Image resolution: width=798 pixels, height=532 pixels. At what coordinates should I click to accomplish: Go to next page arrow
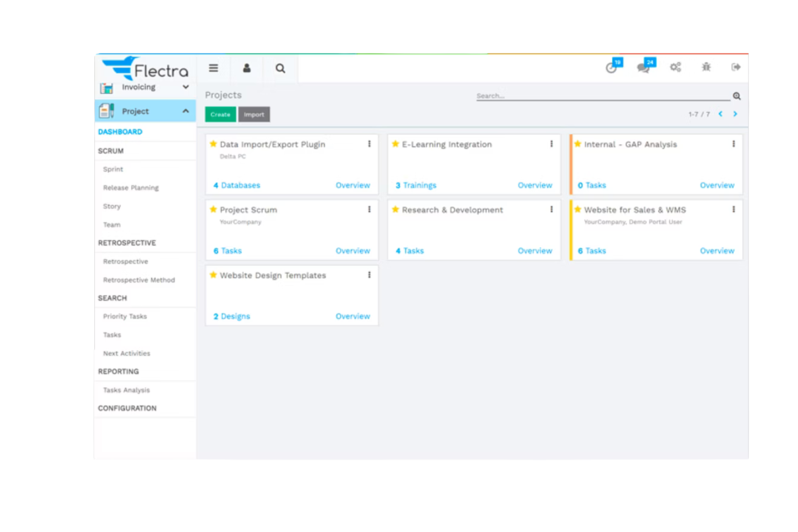click(x=735, y=114)
